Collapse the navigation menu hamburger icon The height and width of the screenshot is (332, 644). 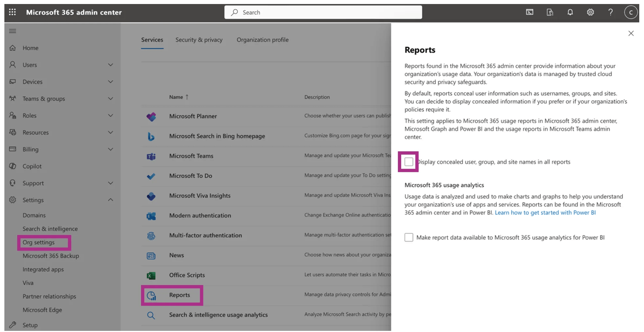point(12,31)
